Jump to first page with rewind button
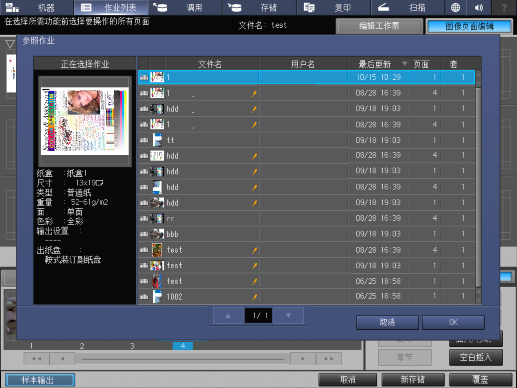517x388 pixels. (x=36, y=359)
